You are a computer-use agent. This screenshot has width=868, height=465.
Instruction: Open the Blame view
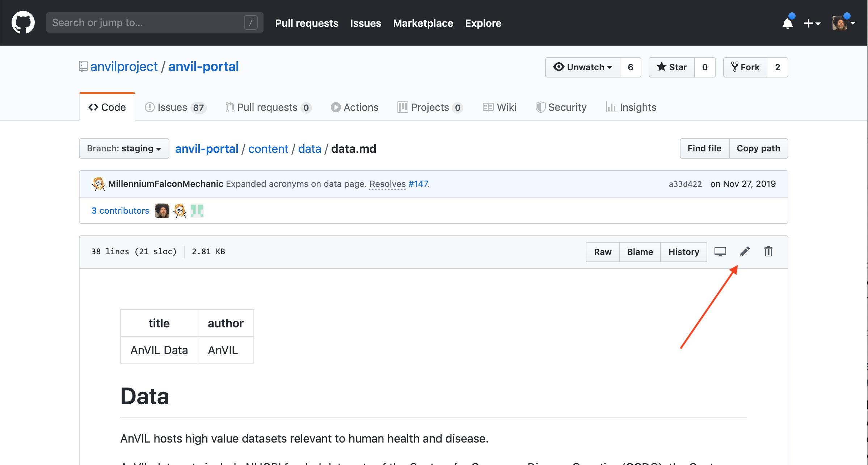640,252
